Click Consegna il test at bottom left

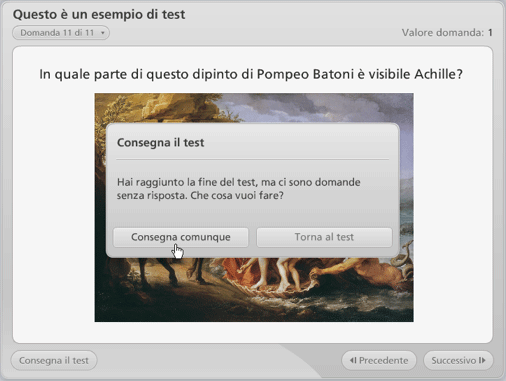[54, 360]
